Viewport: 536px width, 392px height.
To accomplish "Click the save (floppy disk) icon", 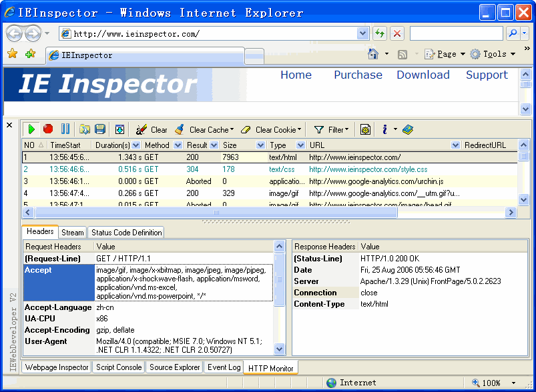I will pyautogui.click(x=100, y=129).
